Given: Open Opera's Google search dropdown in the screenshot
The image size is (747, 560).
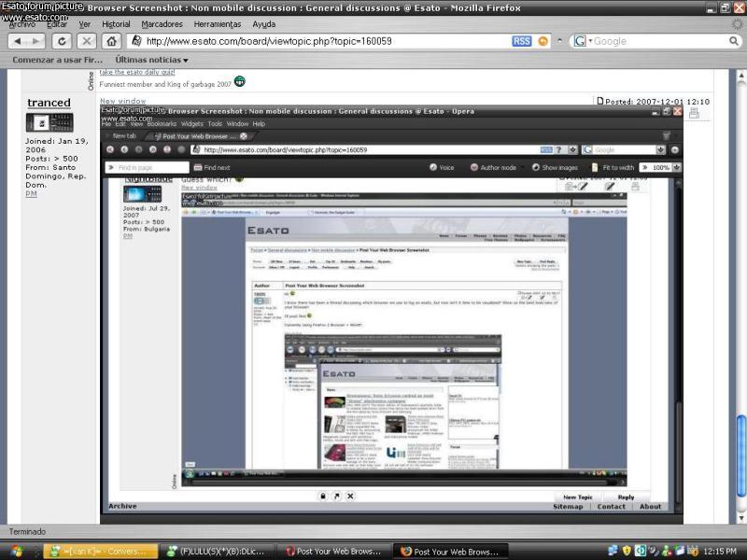Looking at the screenshot, I should point(660,150).
